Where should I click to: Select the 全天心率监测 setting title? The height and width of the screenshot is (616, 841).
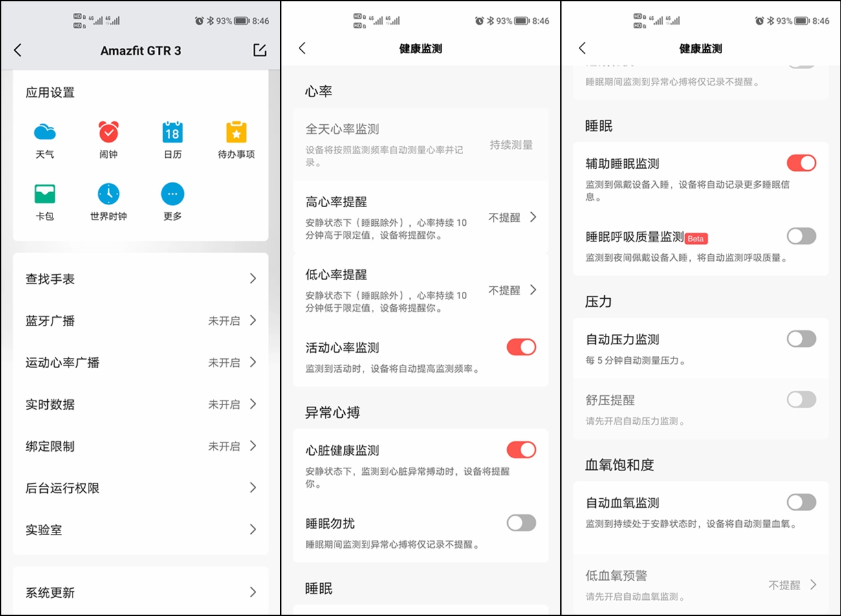coord(342,129)
